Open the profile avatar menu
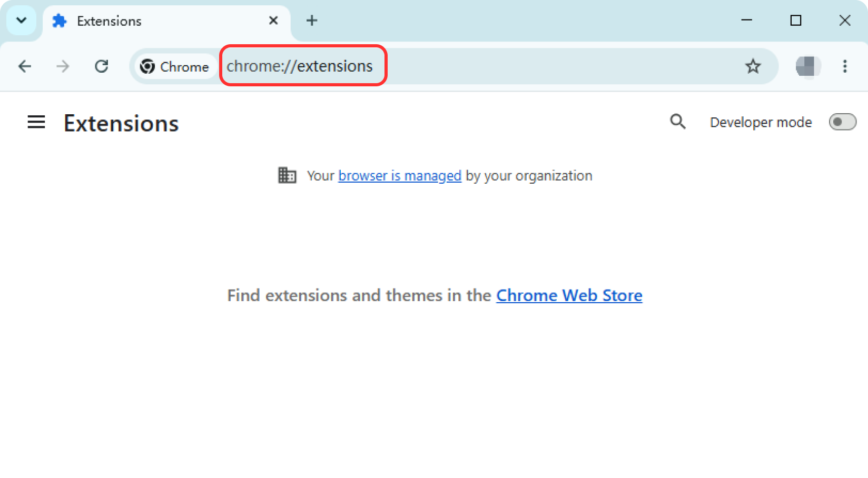Image resolution: width=868 pixels, height=478 pixels. pos(808,66)
